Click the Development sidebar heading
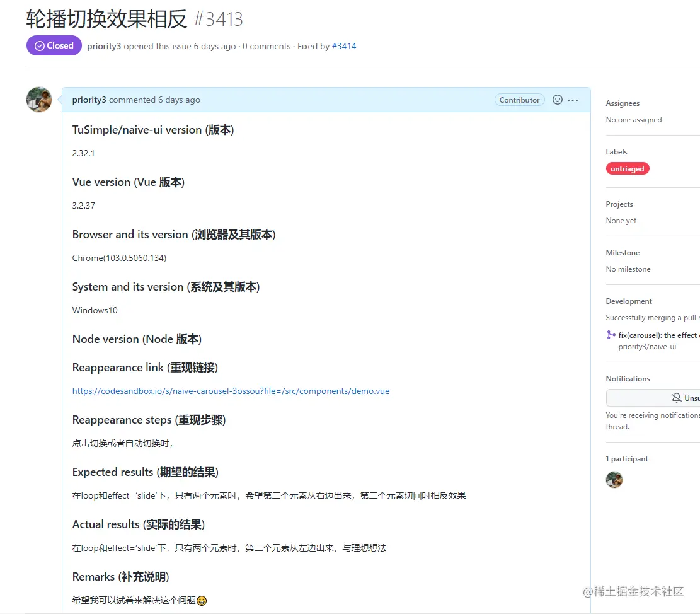The width and height of the screenshot is (700, 614). coord(629,301)
